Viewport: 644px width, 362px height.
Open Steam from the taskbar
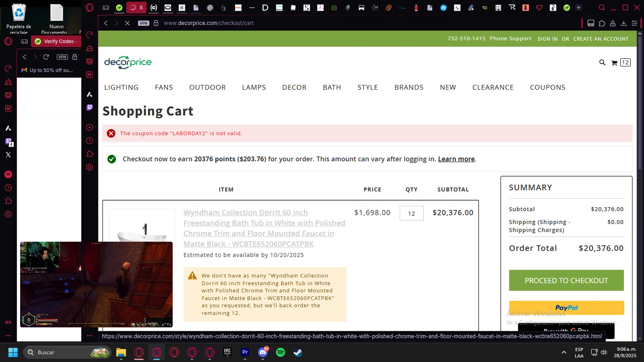pos(298,353)
